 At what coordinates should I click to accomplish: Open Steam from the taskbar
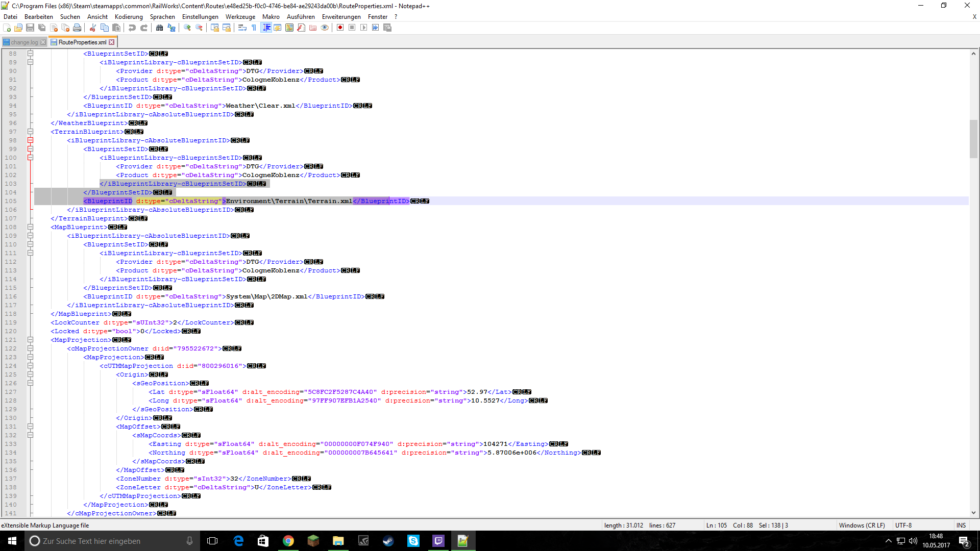pyautogui.click(x=388, y=541)
